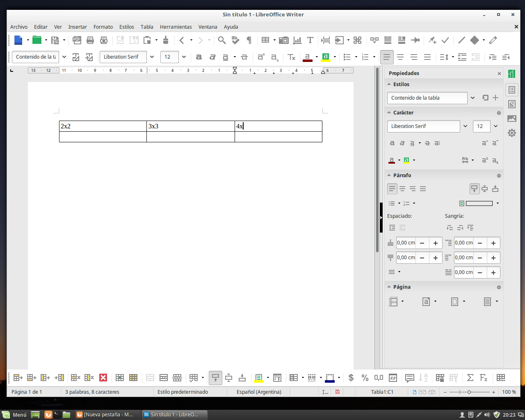
Task: Open the Insertar menu
Action: click(x=78, y=27)
